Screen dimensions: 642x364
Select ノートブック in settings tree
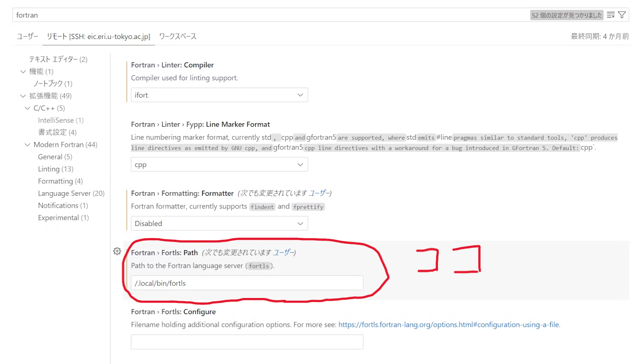pos(53,83)
